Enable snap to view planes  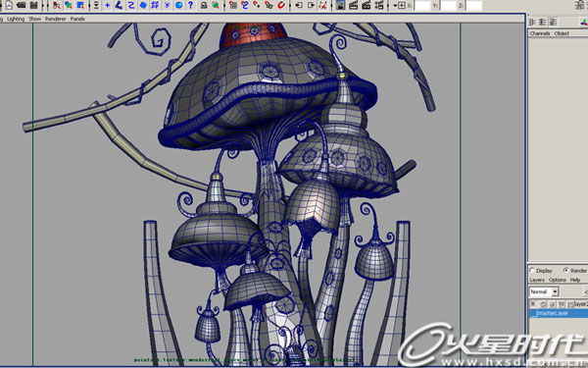tap(269, 5)
